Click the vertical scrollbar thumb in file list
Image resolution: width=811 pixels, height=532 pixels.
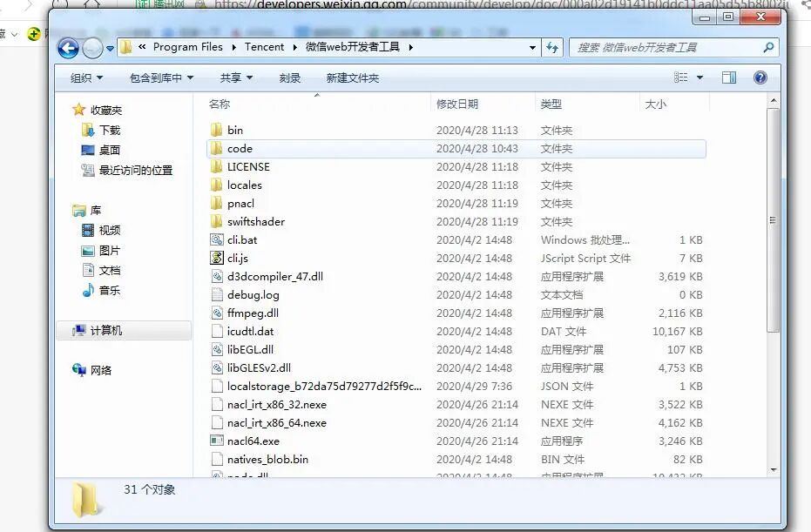point(774,220)
